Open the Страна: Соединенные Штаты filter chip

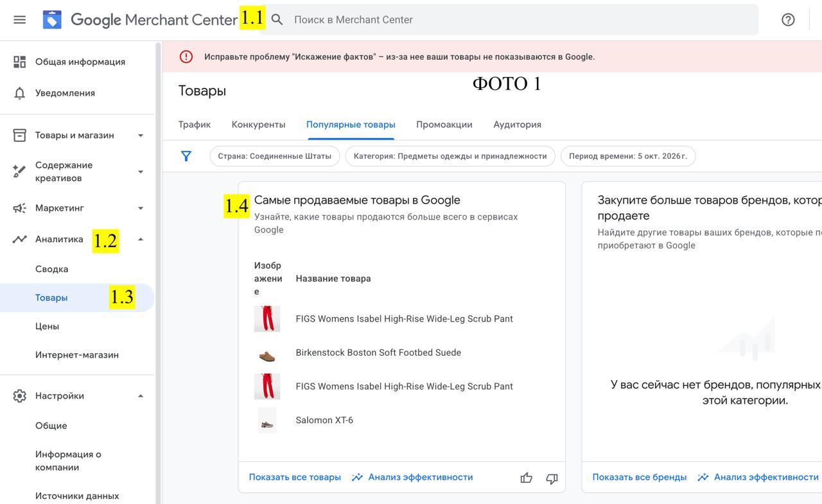(x=275, y=156)
